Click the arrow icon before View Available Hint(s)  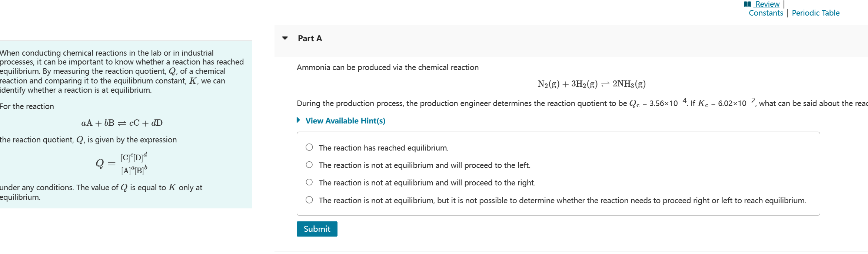point(298,119)
